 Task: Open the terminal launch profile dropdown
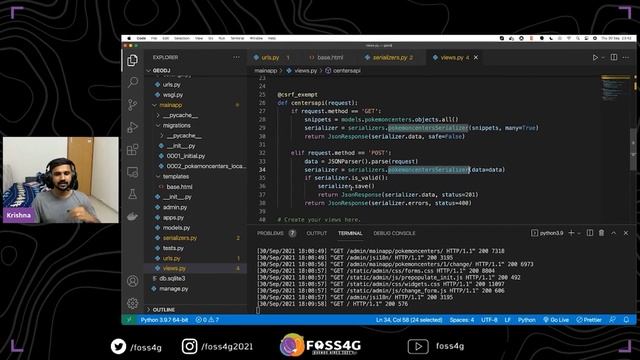coord(579,233)
